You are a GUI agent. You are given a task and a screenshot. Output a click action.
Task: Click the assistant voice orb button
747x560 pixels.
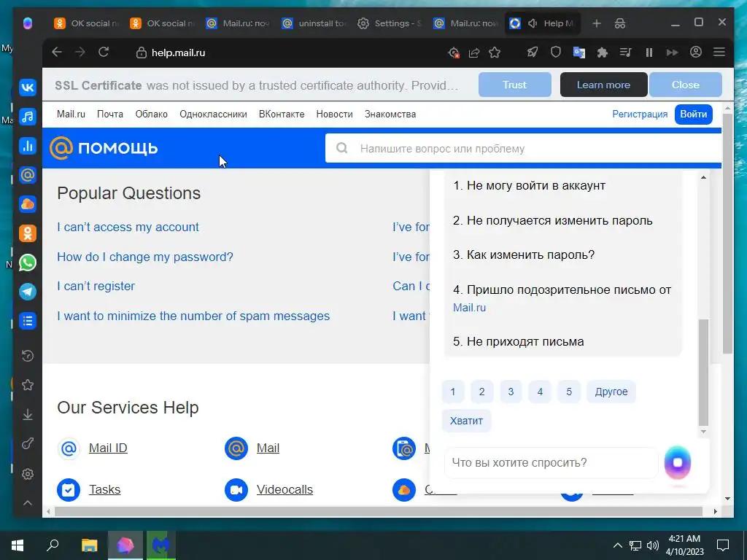click(678, 462)
